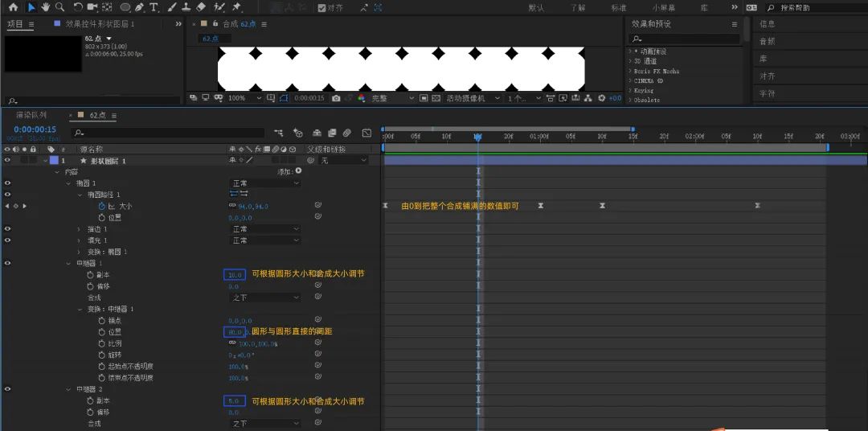Select the Zoom magnifier tool
Image resolution: width=868 pixels, height=431 pixels.
coord(59,7)
